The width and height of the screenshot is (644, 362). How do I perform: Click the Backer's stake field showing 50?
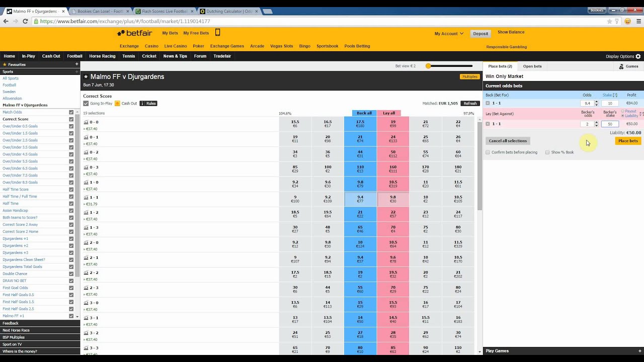click(610, 124)
